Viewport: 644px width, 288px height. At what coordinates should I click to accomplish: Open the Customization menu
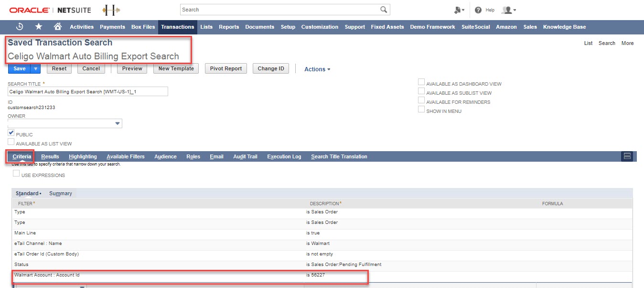point(320,27)
